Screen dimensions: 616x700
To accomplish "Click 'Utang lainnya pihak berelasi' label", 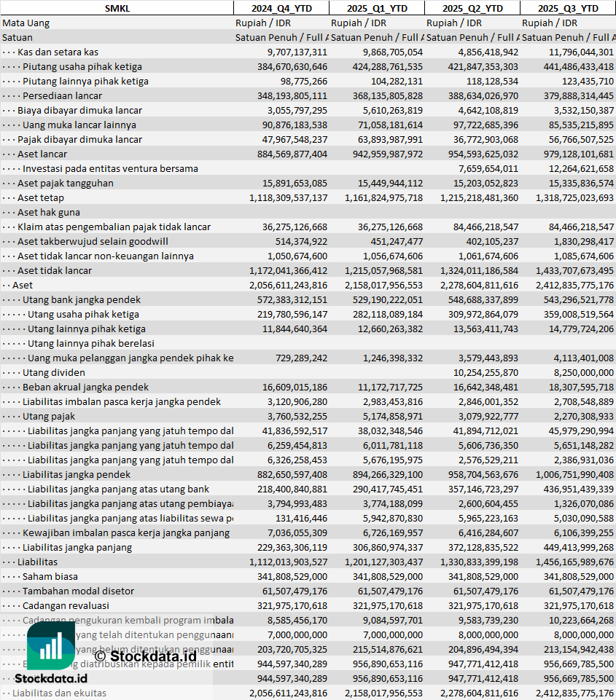I will pyautogui.click(x=91, y=343).
